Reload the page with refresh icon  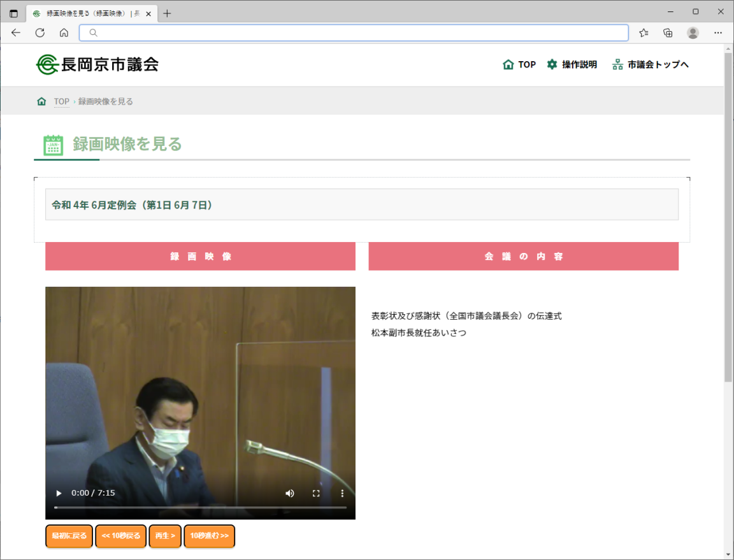(40, 32)
